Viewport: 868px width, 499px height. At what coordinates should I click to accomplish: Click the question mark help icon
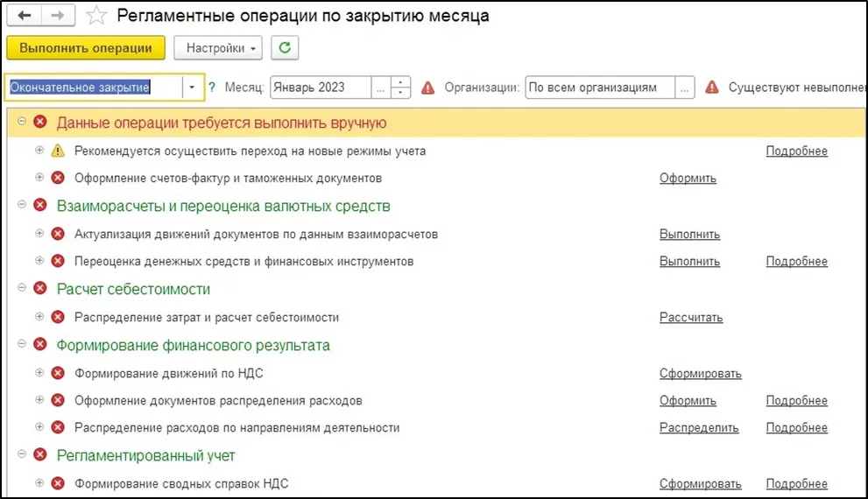tap(212, 88)
